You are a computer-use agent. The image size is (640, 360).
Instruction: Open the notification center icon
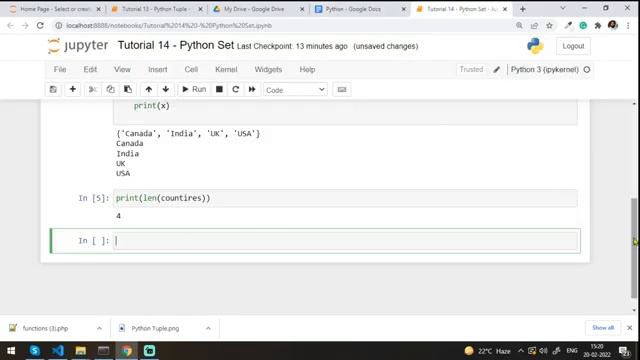point(624,351)
